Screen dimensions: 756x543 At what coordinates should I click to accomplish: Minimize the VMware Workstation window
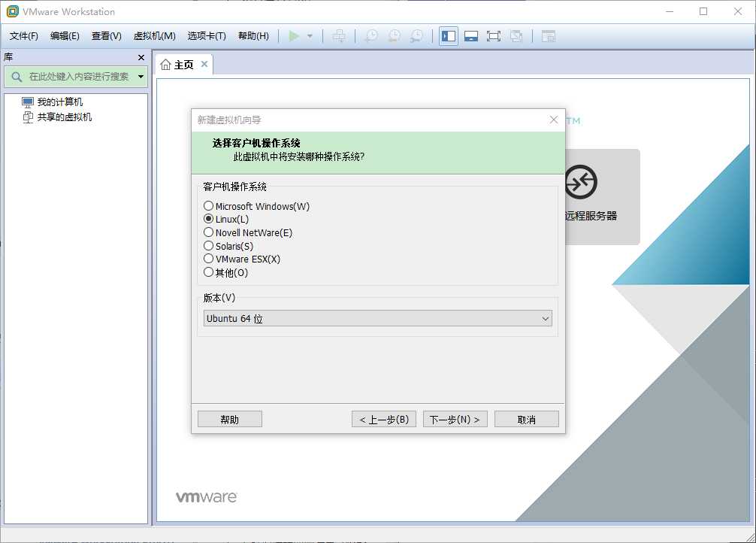[x=670, y=11]
